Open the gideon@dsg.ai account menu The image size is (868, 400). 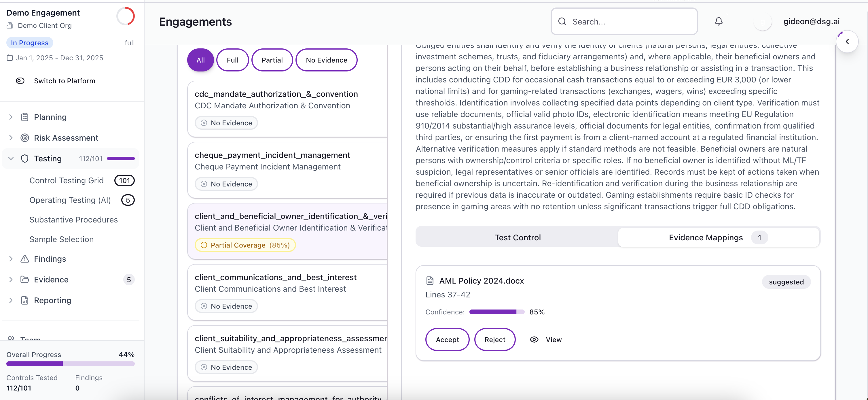811,21
